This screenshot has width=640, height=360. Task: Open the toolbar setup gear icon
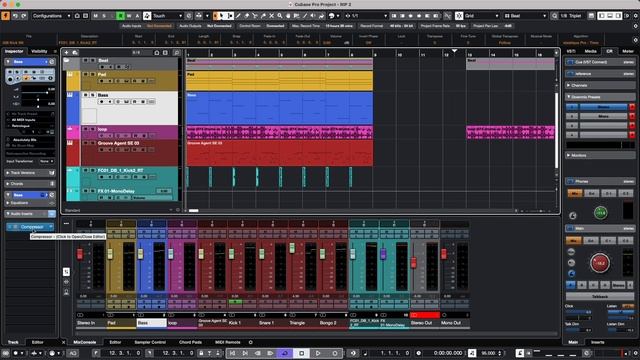click(x=636, y=16)
